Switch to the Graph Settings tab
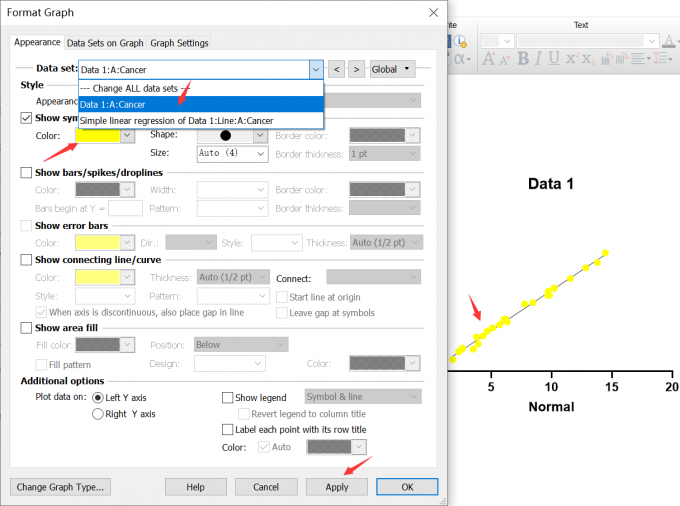This screenshot has width=680, height=506. point(179,43)
